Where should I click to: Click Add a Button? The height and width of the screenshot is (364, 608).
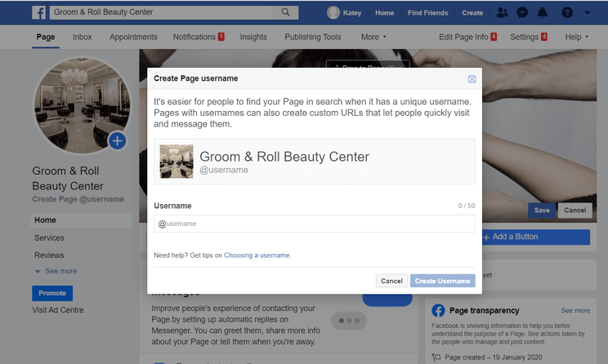click(536, 237)
